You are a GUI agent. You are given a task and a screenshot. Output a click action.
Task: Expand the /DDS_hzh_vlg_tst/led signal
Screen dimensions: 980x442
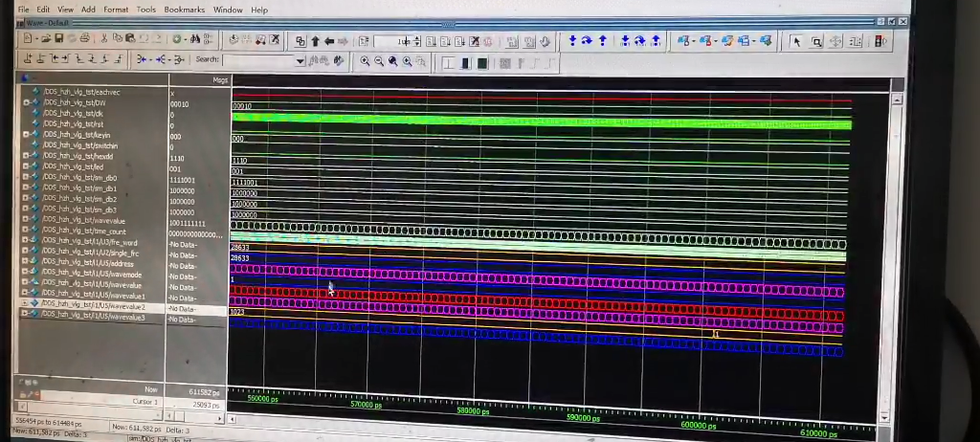[x=26, y=166]
